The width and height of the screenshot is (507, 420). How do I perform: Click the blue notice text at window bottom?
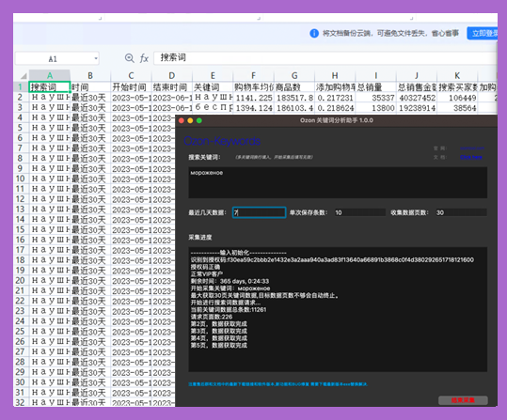tap(278, 384)
